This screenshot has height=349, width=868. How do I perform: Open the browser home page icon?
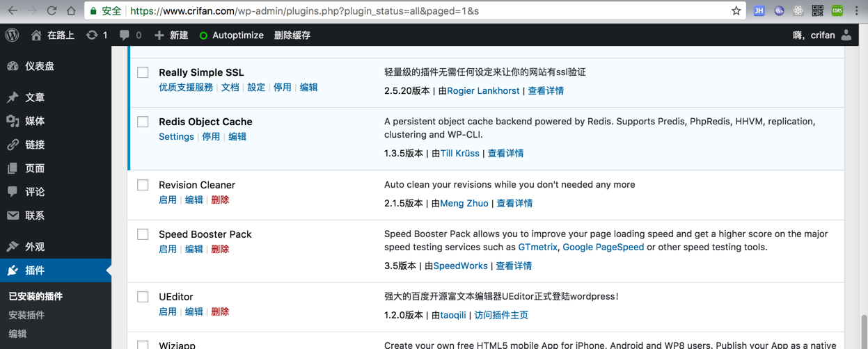pos(71,10)
